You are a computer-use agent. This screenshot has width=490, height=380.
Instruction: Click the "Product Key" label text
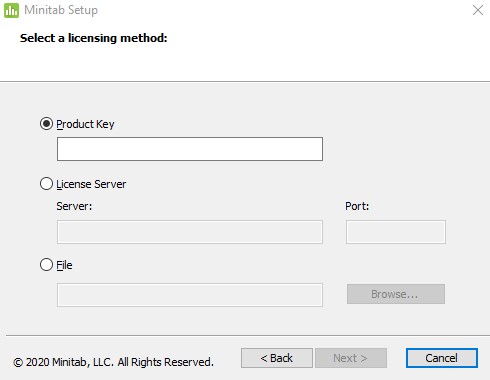(85, 124)
